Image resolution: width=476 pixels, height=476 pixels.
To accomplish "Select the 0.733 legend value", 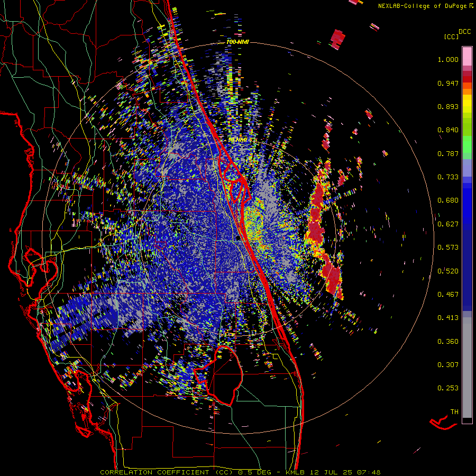I will (x=448, y=177).
